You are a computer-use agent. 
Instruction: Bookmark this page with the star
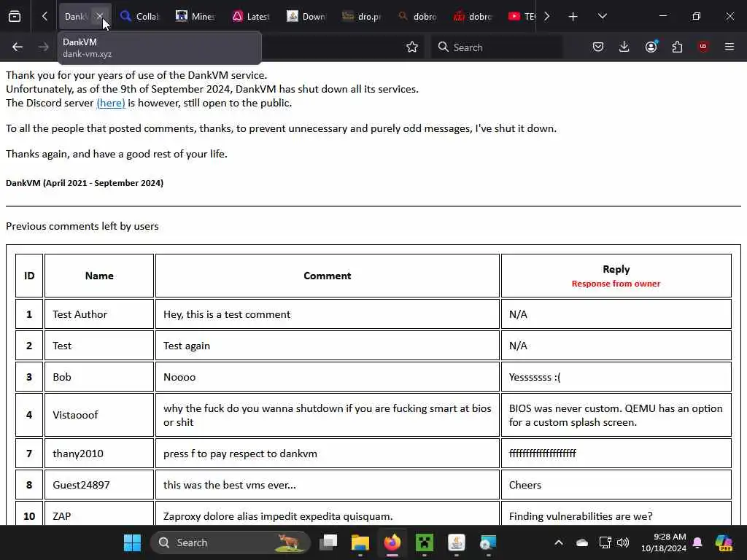click(412, 47)
